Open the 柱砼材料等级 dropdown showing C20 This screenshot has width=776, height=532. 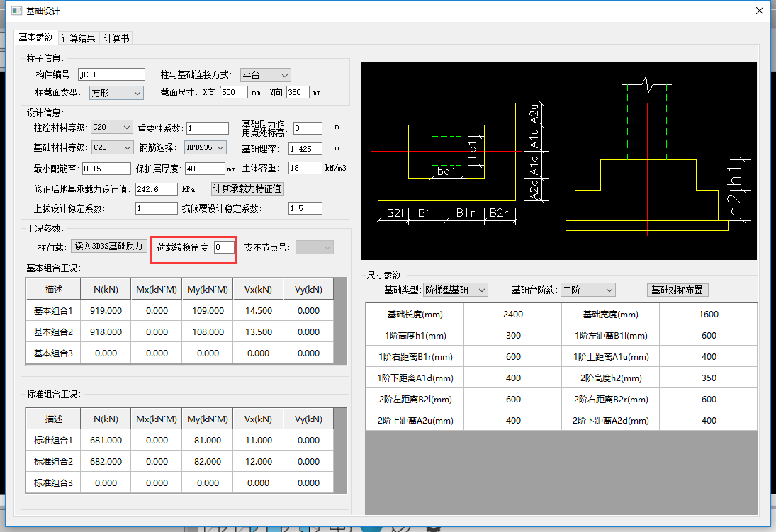click(x=112, y=128)
